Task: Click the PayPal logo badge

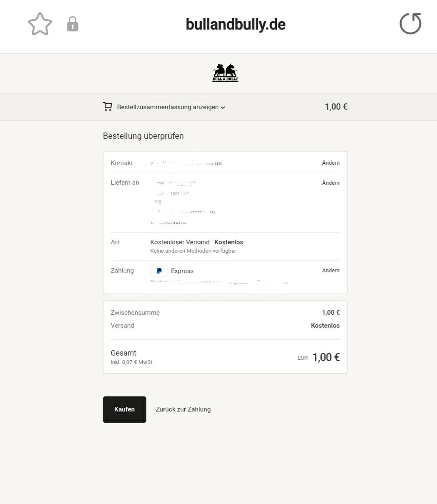Action: (x=159, y=271)
